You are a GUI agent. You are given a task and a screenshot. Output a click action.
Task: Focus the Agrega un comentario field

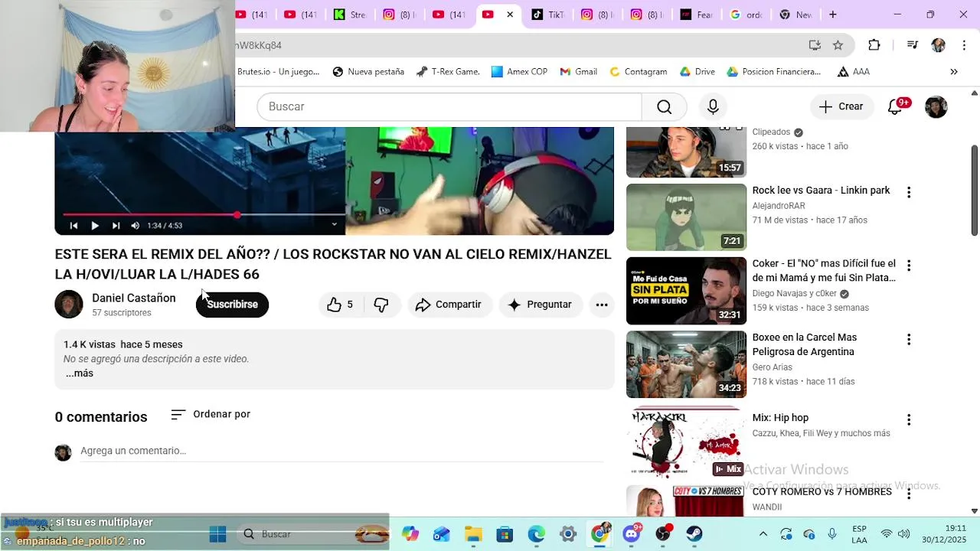341,451
